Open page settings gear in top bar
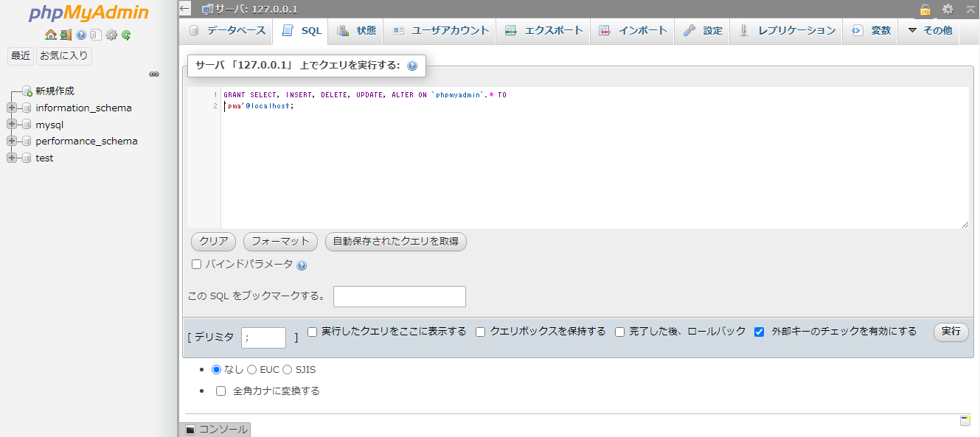The image size is (980, 437). coord(948,9)
